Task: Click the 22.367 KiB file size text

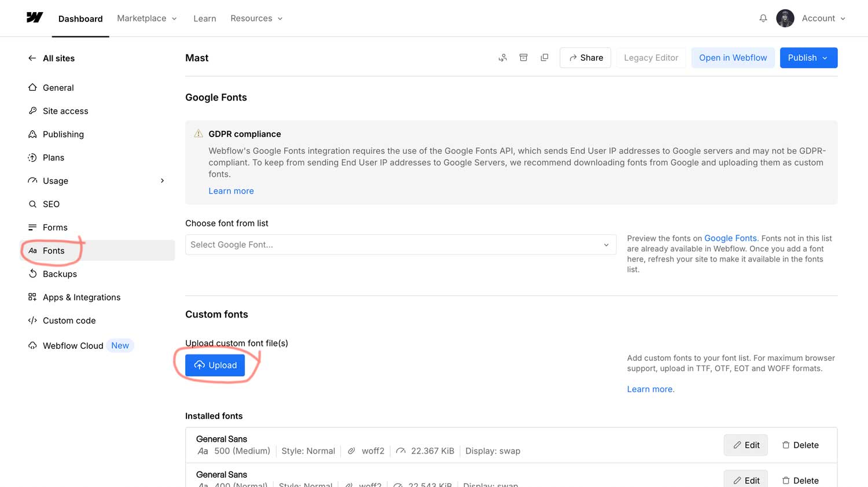Action: [432, 451]
